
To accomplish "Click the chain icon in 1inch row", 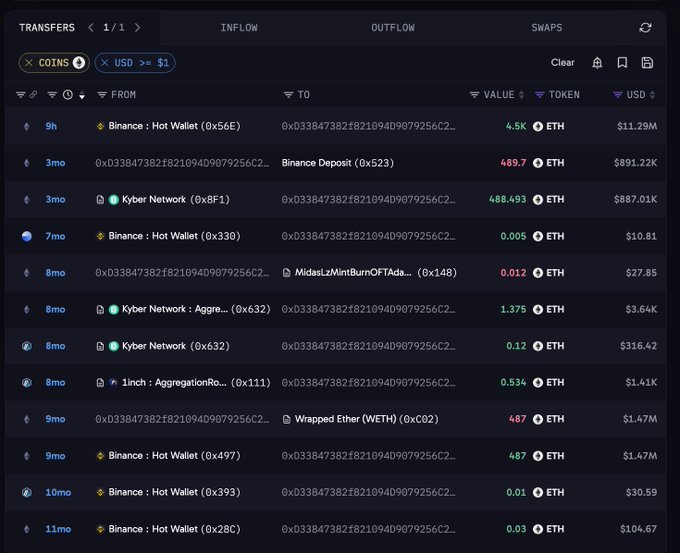I will click(x=27, y=383).
